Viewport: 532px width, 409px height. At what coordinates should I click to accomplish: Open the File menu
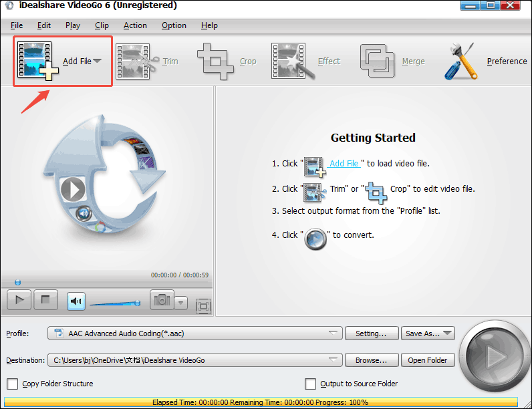pyautogui.click(x=17, y=25)
